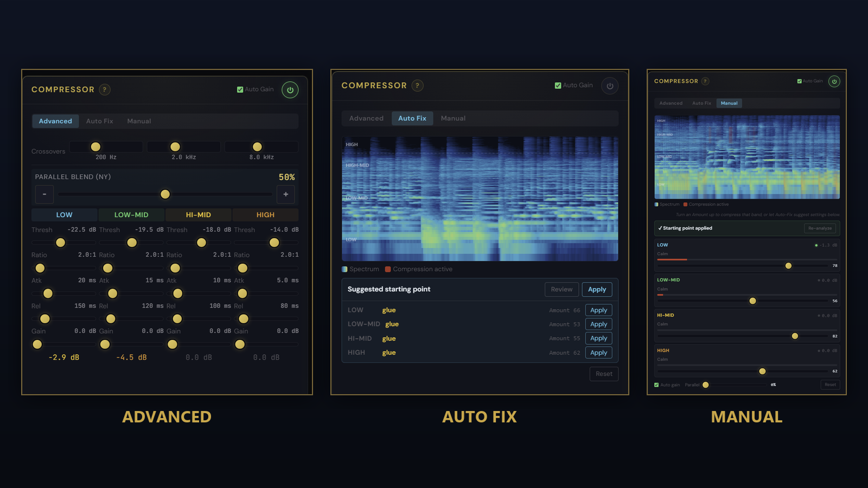The image size is (868, 488).
Task: Click Reset button in Manual panel
Action: pyautogui.click(x=831, y=384)
